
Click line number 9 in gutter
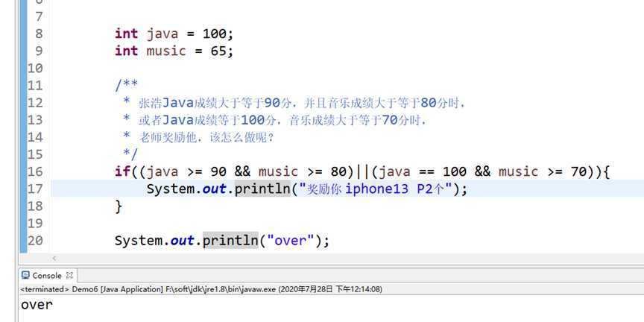[39, 51]
